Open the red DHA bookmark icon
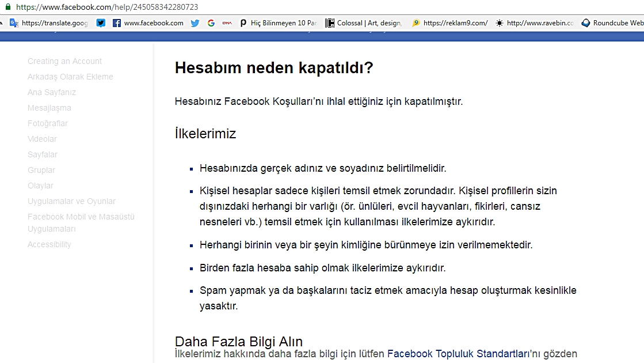 pos(227,23)
